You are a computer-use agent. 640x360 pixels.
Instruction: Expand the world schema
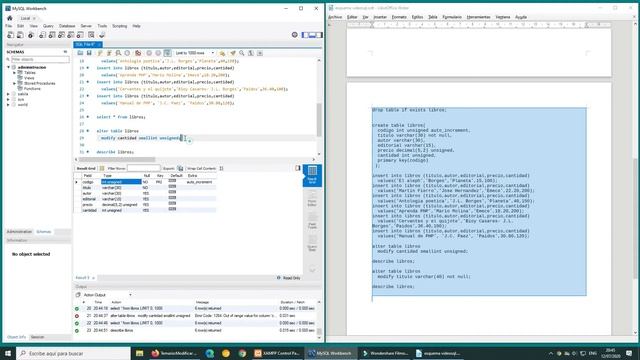[8, 104]
